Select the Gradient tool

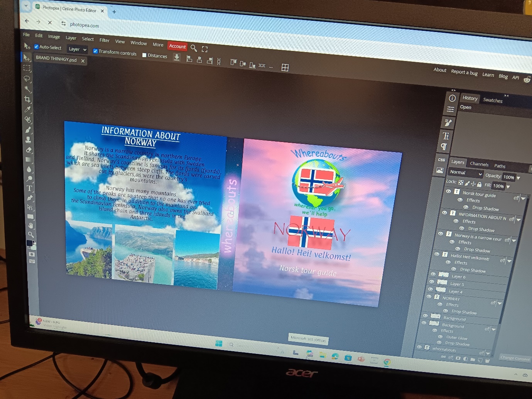[x=29, y=159]
